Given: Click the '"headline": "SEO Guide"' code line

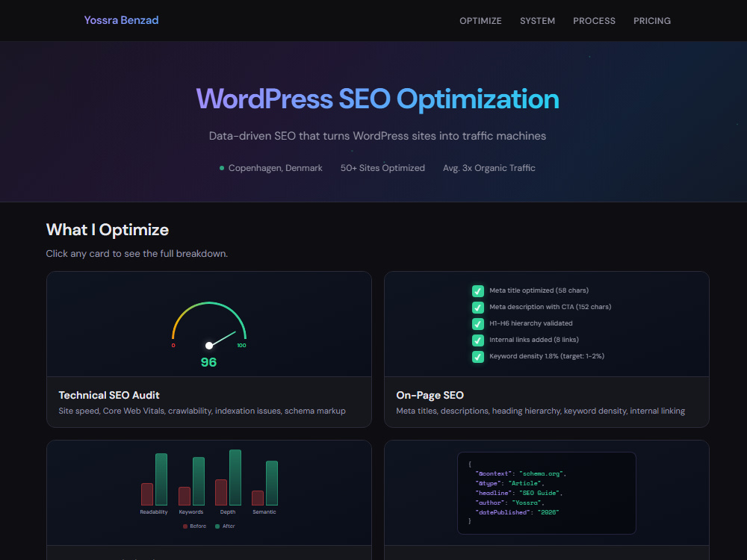Looking at the screenshot, I should click(519, 493).
